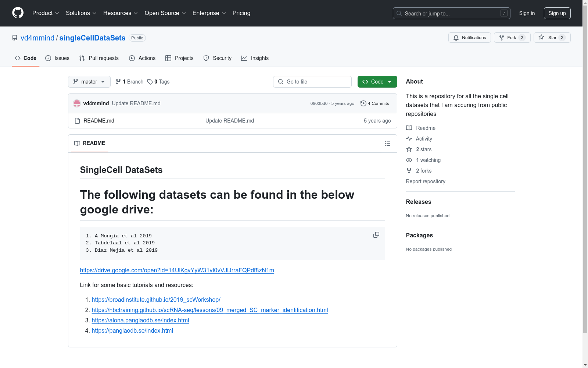The height and width of the screenshot is (368, 588).
Task: Open the 4 Commits history
Action: pyautogui.click(x=375, y=103)
